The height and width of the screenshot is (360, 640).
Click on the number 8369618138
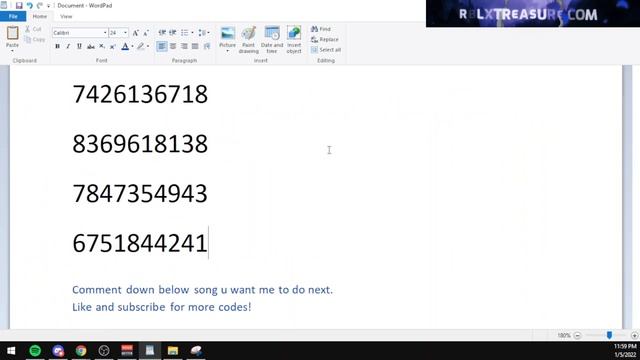click(x=140, y=144)
